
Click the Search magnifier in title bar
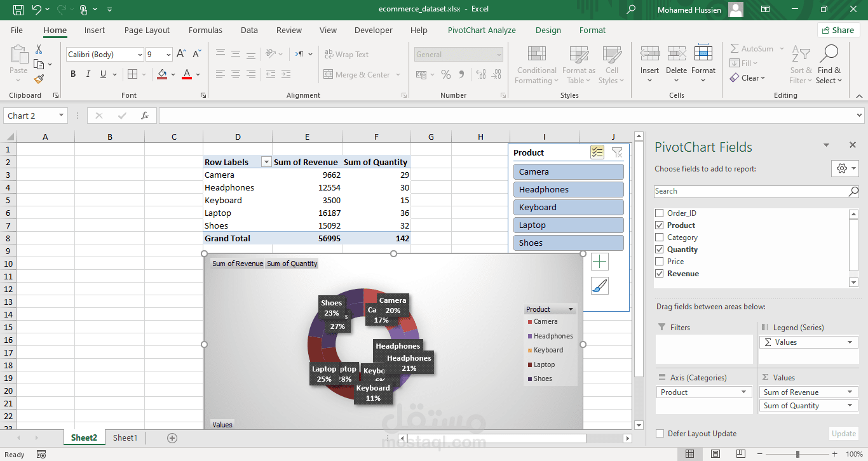coord(631,10)
